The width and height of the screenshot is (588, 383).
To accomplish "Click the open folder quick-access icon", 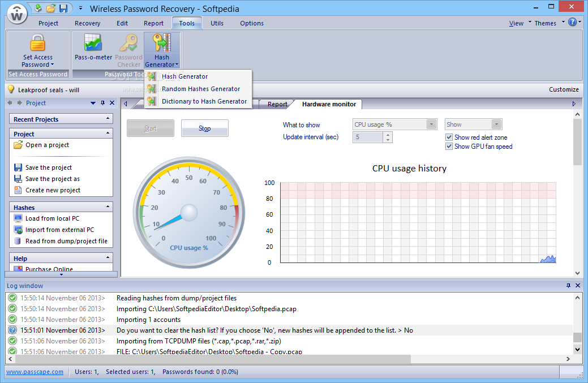I will click(x=50, y=8).
